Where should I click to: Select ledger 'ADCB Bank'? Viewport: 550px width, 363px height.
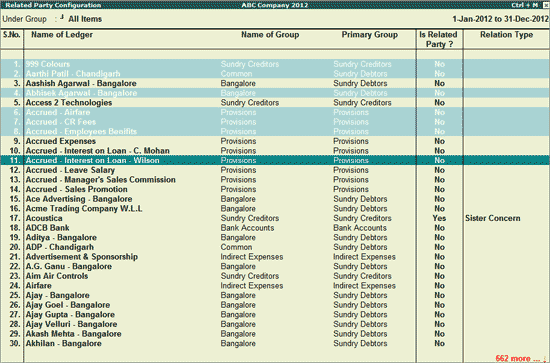pyautogui.click(x=47, y=228)
